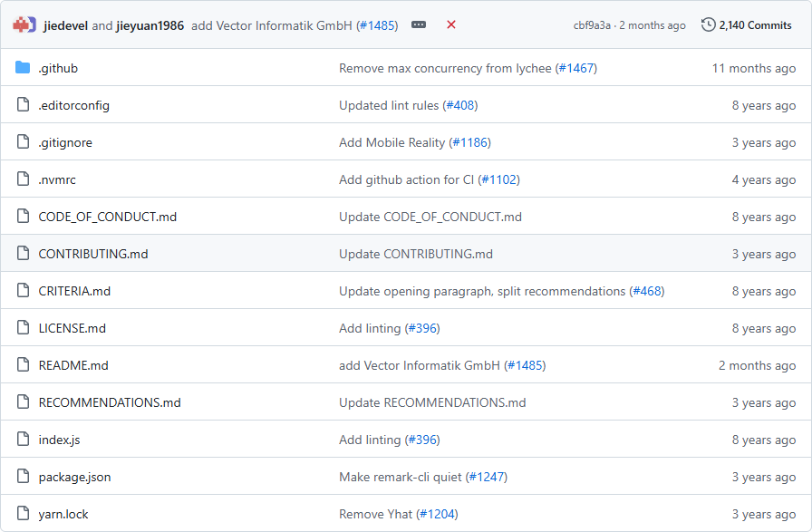
Task: Click file icon beside CRITERIA.md
Action: [23, 291]
